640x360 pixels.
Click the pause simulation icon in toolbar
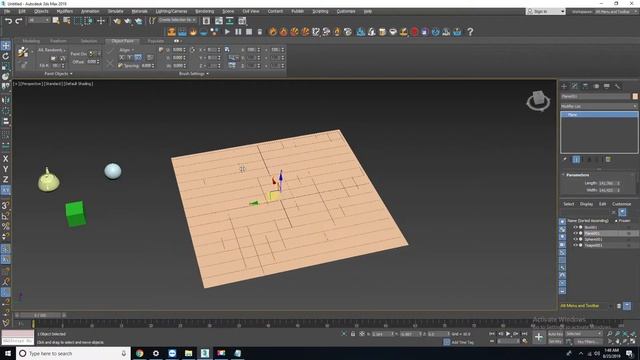click(x=238, y=31)
